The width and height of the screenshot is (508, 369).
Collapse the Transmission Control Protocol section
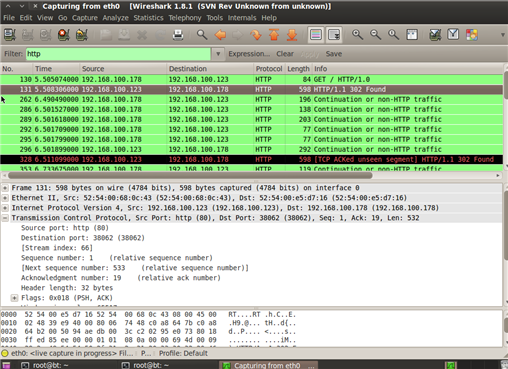click(x=5, y=218)
